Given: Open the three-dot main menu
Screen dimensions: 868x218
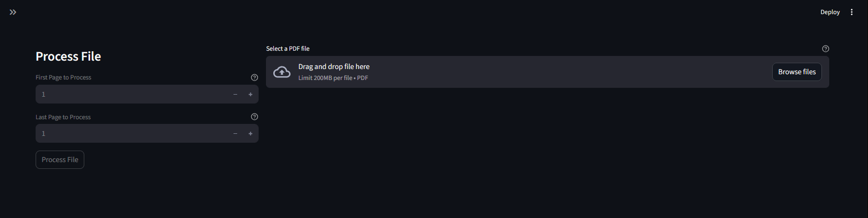Looking at the screenshot, I should click(x=852, y=12).
